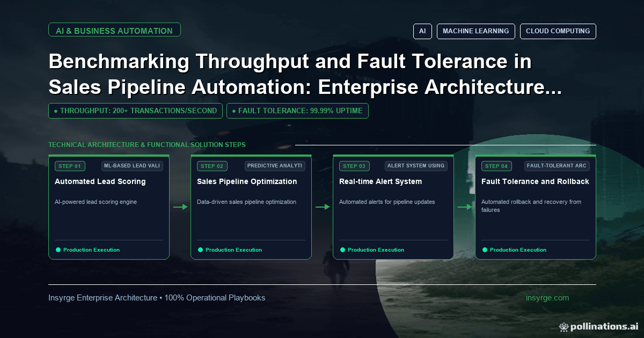Select the Cloud Computing tag
The height and width of the screenshot is (338, 644).
click(558, 31)
